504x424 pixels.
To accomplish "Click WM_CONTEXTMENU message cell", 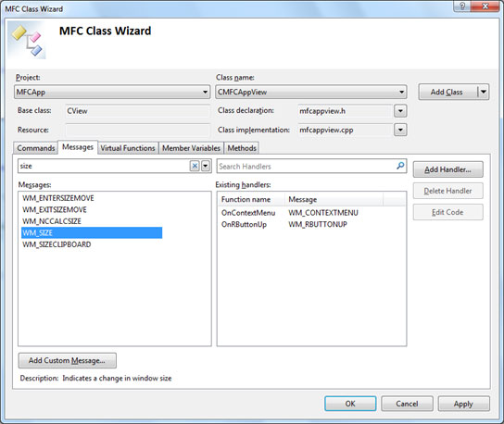I will pyautogui.click(x=323, y=213).
